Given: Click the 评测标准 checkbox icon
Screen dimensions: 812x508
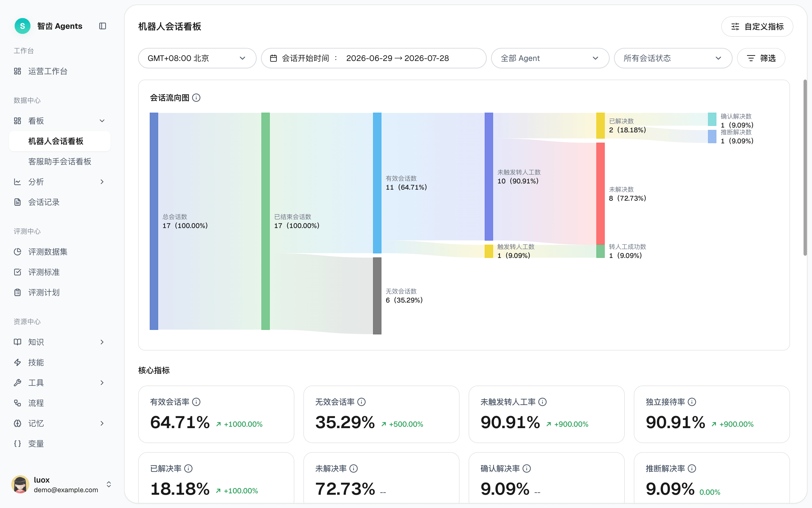Looking at the screenshot, I should [x=17, y=272].
